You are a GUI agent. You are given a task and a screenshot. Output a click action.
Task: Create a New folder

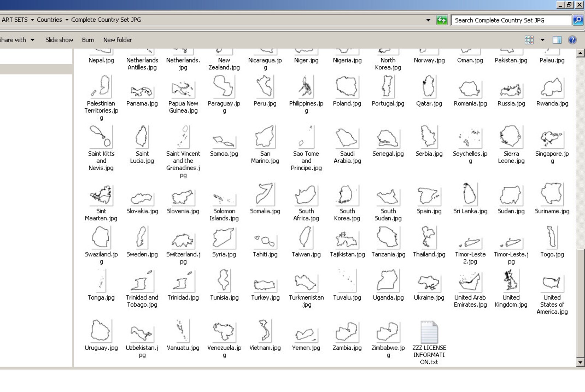coord(118,40)
